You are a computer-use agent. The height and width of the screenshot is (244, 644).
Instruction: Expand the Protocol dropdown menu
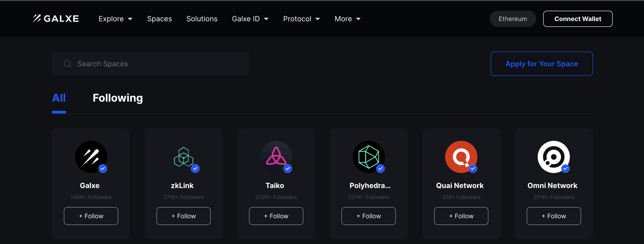click(301, 19)
